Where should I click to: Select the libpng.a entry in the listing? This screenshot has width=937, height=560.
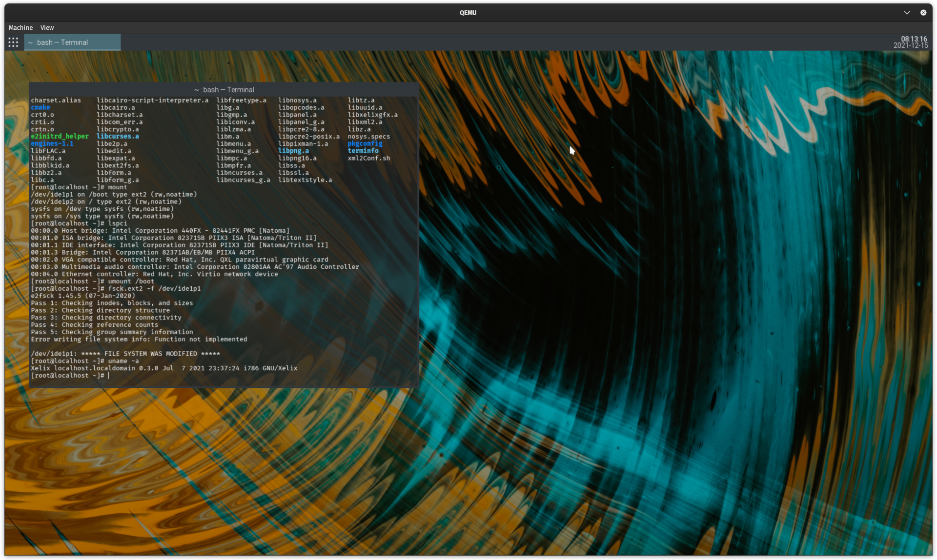coord(293,151)
